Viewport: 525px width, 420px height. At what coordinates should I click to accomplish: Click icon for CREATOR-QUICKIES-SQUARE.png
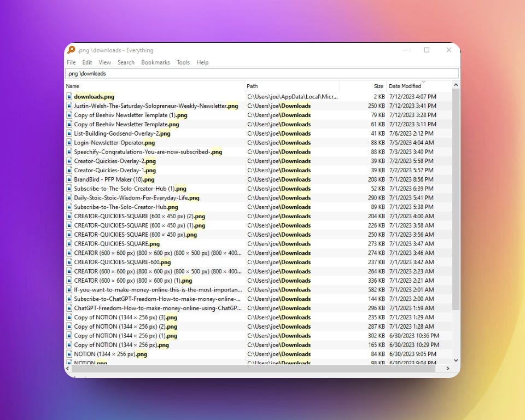click(x=69, y=244)
